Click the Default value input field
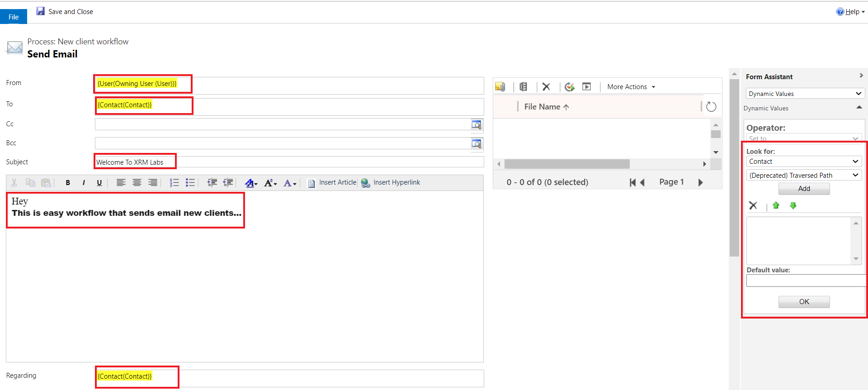The height and width of the screenshot is (390, 868). (x=805, y=281)
